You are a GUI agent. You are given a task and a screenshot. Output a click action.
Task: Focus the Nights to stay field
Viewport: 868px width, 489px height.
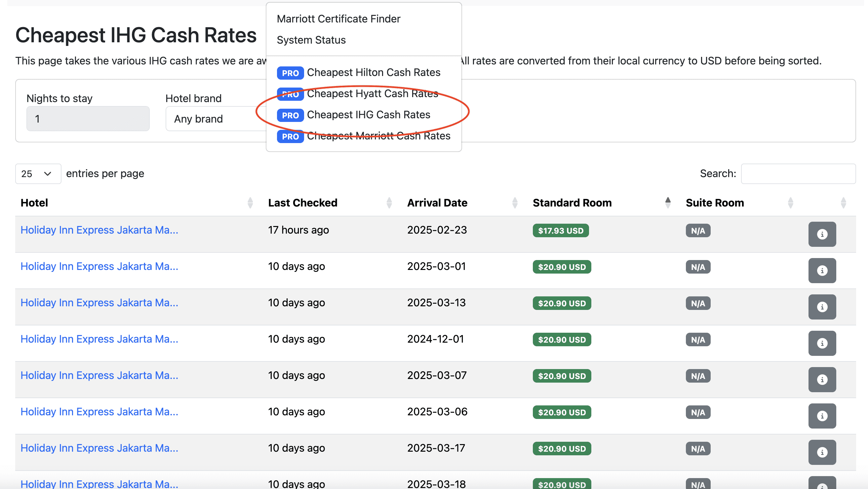pyautogui.click(x=88, y=119)
